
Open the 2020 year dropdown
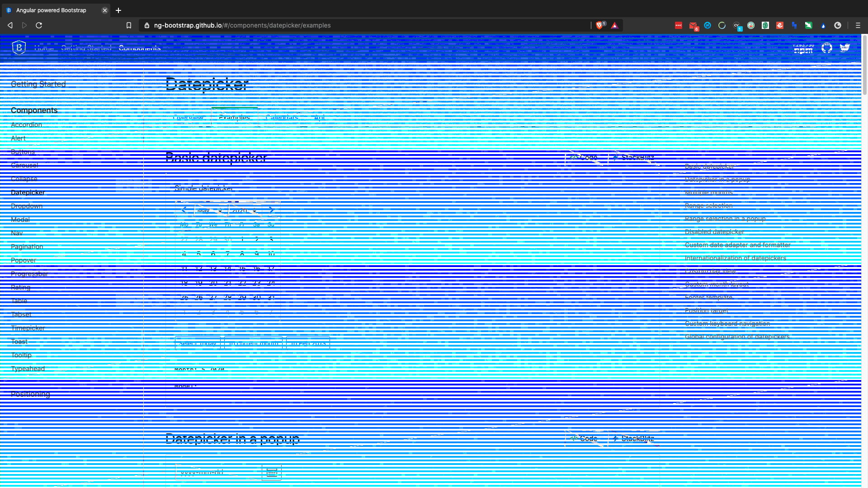pyautogui.click(x=245, y=211)
